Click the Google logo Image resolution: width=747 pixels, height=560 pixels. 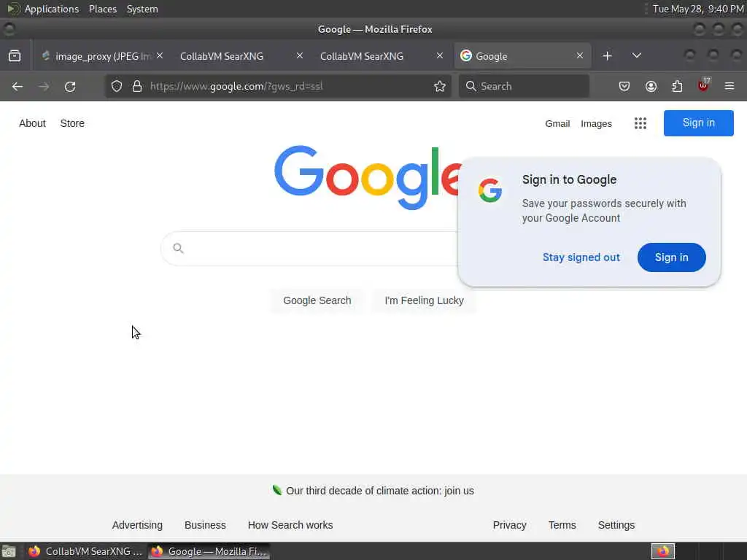(x=368, y=177)
